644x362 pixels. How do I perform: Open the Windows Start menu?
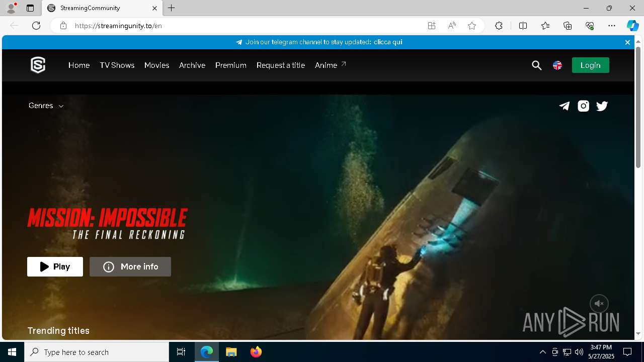point(12,352)
